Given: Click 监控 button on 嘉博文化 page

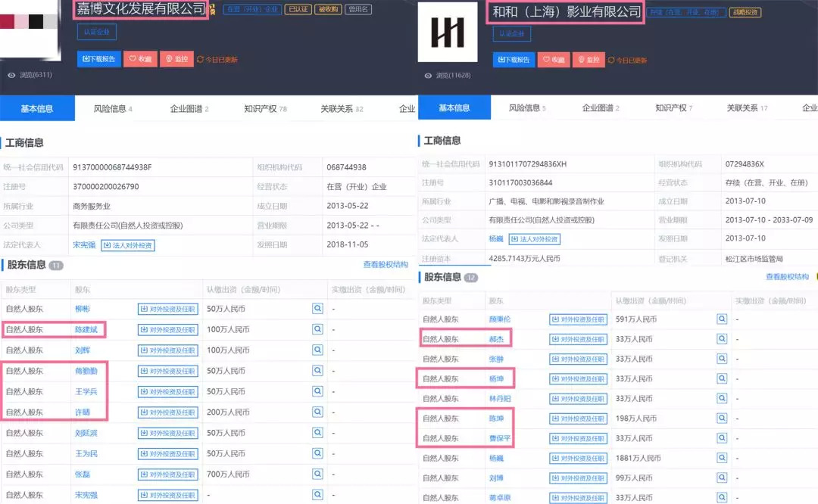Looking at the screenshot, I should (x=176, y=59).
